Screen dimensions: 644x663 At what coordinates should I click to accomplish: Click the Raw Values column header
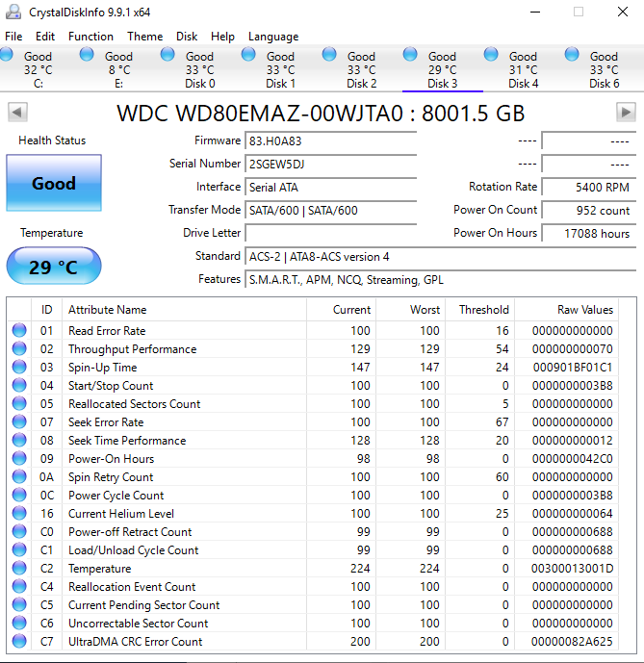point(567,310)
